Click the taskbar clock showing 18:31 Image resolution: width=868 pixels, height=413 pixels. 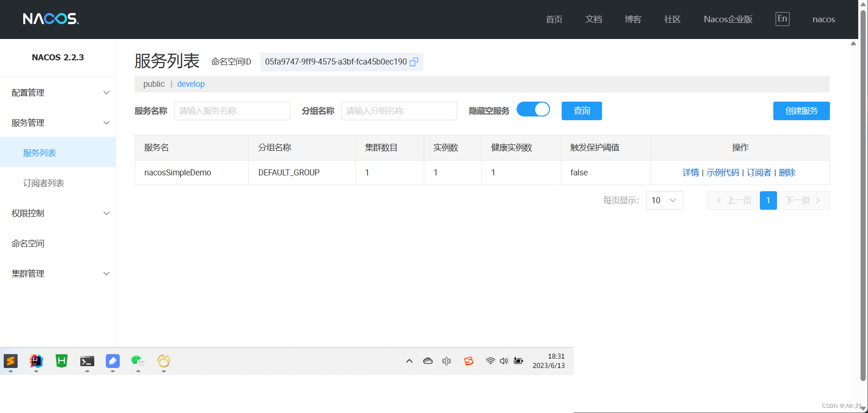coord(549,361)
